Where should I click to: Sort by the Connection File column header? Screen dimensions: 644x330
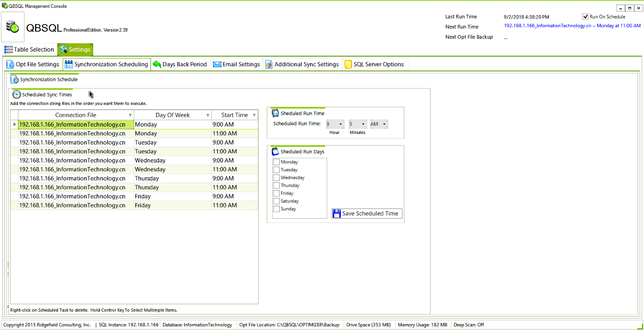pyautogui.click(x=76, y=115)
